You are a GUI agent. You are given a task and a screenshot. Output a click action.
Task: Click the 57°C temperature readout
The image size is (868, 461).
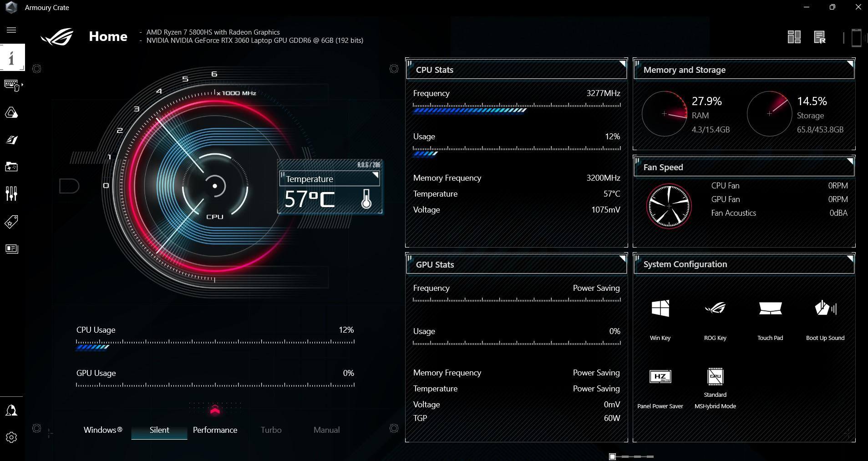click(x=310, y=199)
